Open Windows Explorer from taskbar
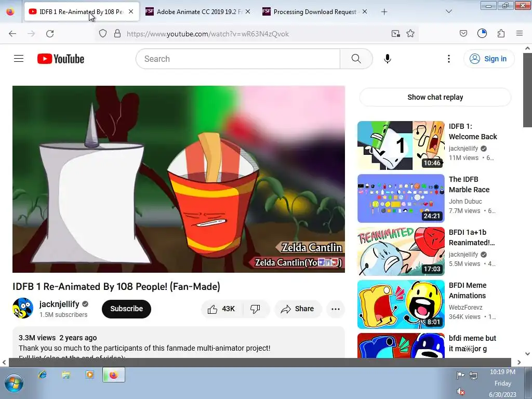The image size is (532, 399). click(x=66, y=375)
